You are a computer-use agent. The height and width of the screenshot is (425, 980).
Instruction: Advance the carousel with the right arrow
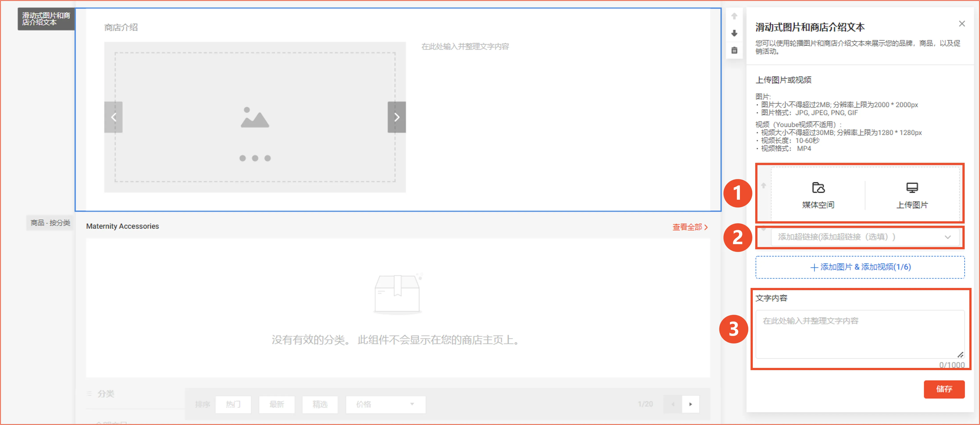coord(397,117)
